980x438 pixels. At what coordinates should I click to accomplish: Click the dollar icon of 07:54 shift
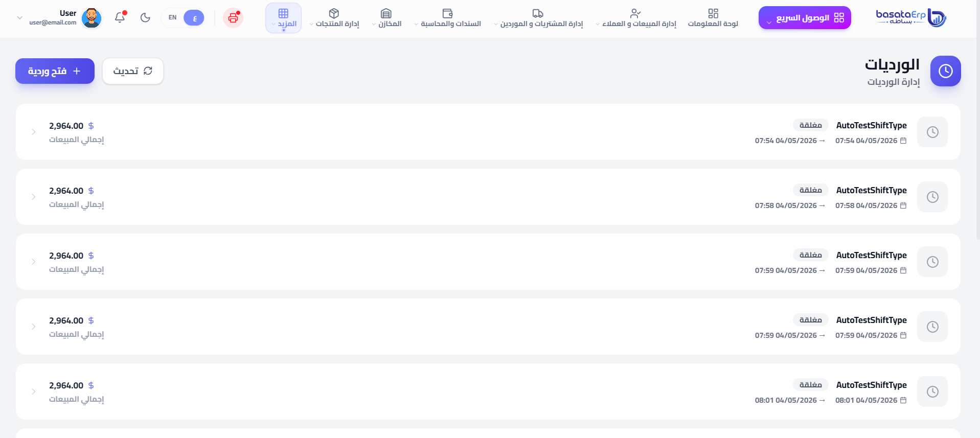(x=91, y=126)
